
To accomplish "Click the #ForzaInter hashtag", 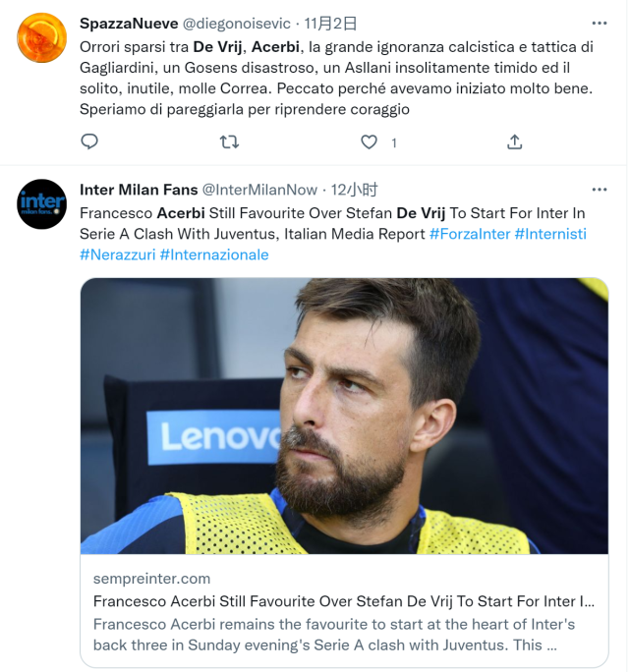I will (x=470, y=234).
